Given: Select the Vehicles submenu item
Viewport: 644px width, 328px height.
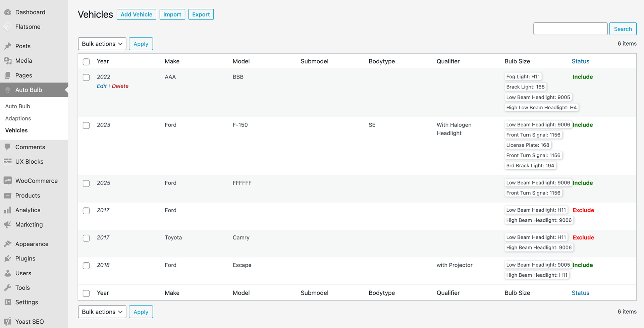Looking at the screenshot, I should (x=16, y=130).
